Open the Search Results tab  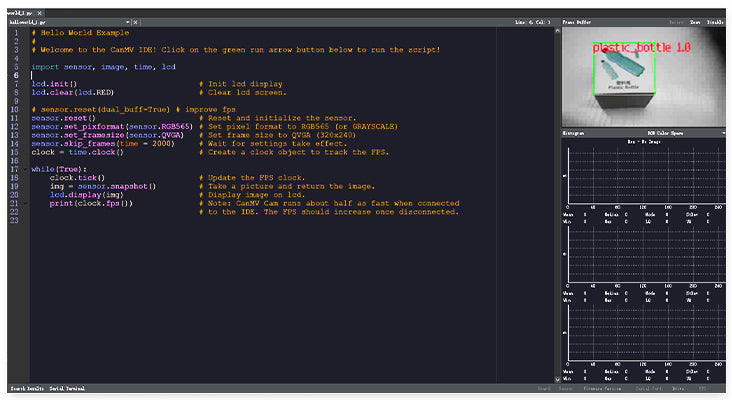[27, 387]
